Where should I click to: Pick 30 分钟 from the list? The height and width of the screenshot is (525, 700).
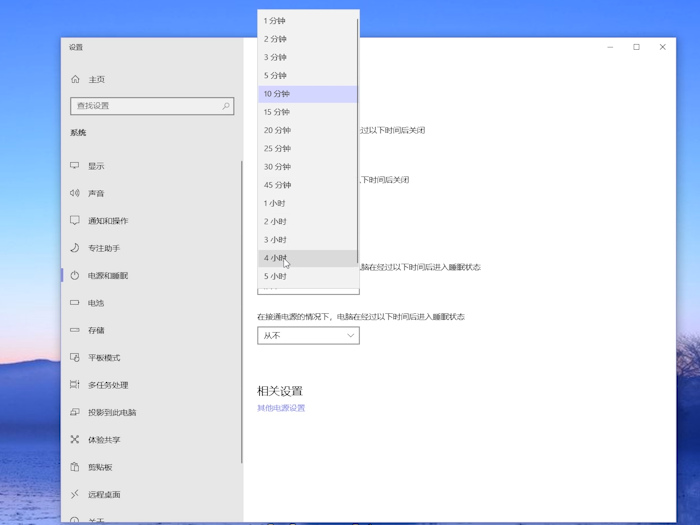point(308,167)
